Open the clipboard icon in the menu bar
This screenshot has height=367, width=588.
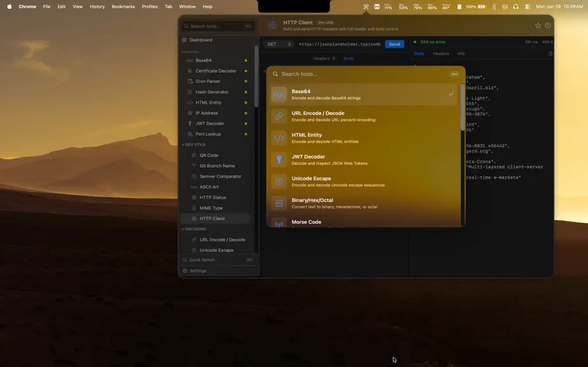[459, 6]
